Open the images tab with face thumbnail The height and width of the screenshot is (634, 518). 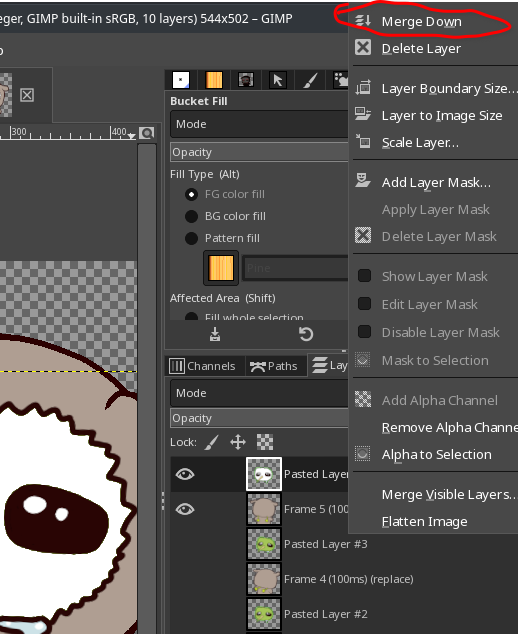click(246, 80)
